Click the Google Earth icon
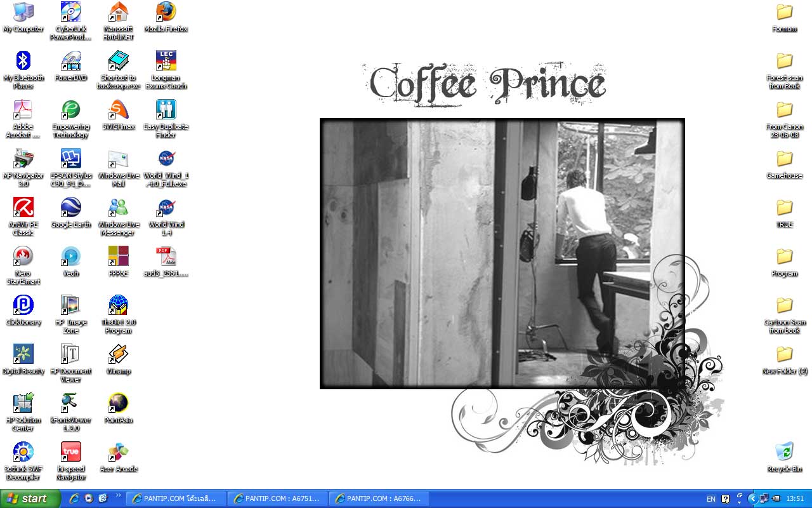This screenshot has height=508, width=812. coord(71,213)
